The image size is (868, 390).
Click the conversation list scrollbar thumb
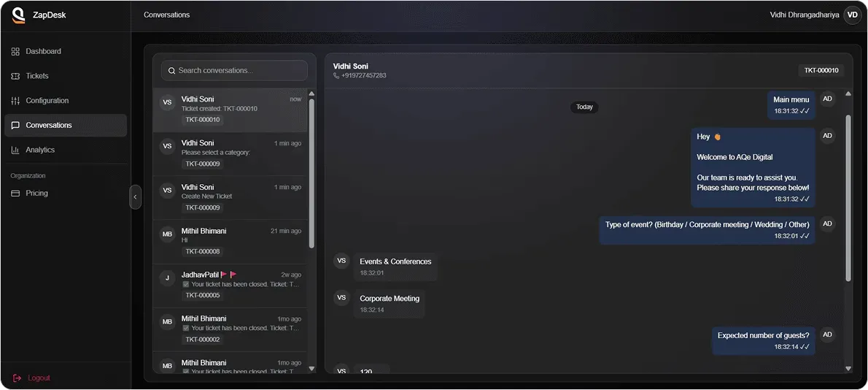point(311,173)
